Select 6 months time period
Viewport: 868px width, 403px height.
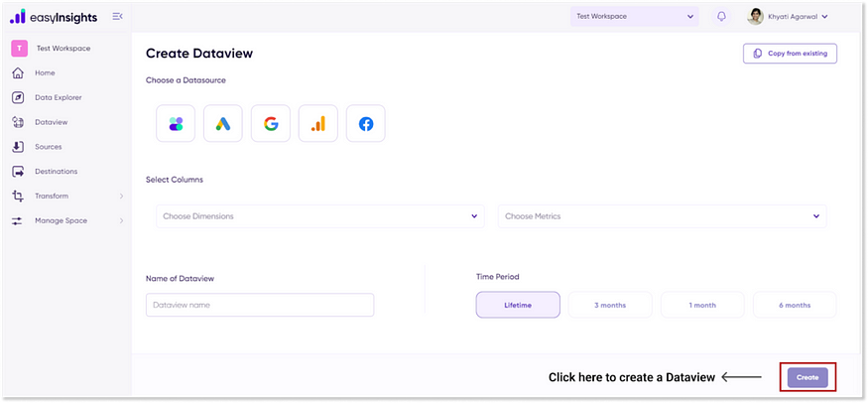(x=794, y=305)
